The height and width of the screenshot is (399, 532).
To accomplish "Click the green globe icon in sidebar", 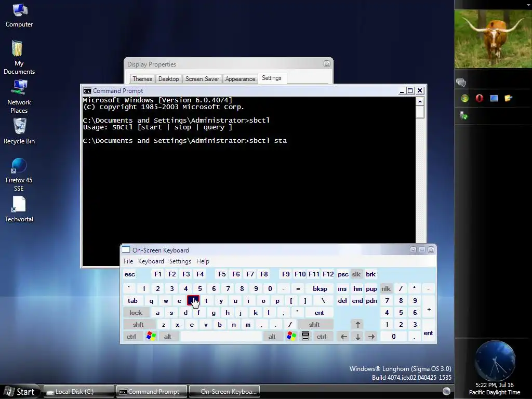I will tap(465, 98).
